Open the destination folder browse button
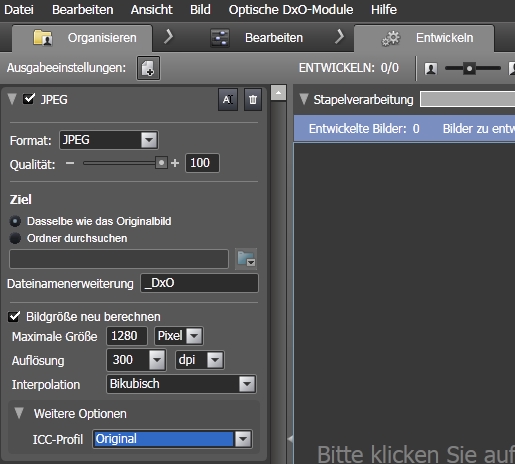Screen dimensions: 515x464 (246, 259)
